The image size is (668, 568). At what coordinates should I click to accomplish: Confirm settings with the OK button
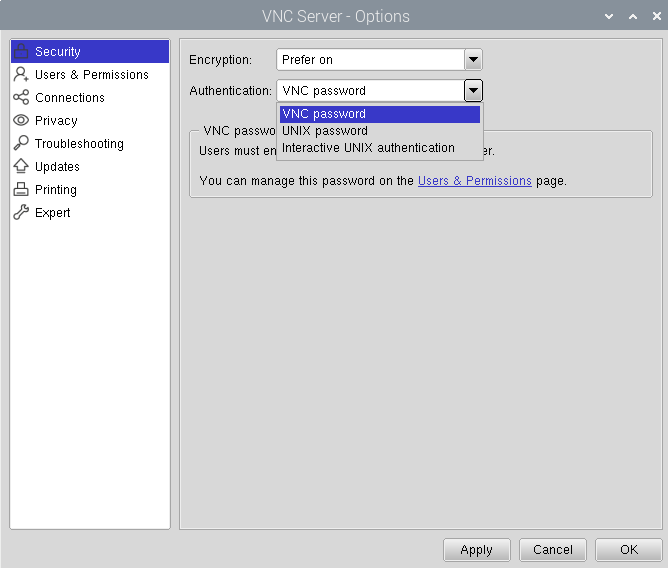(x=628, y=549)
